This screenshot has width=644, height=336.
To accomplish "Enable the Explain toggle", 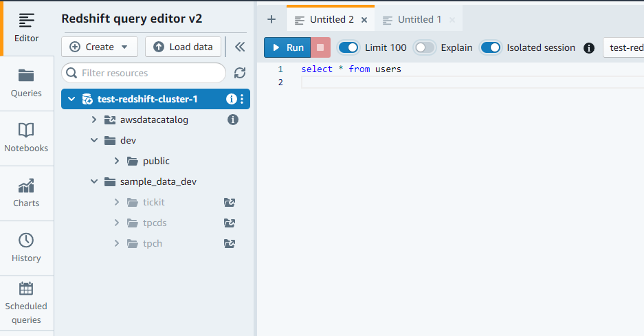I will 424,47.
